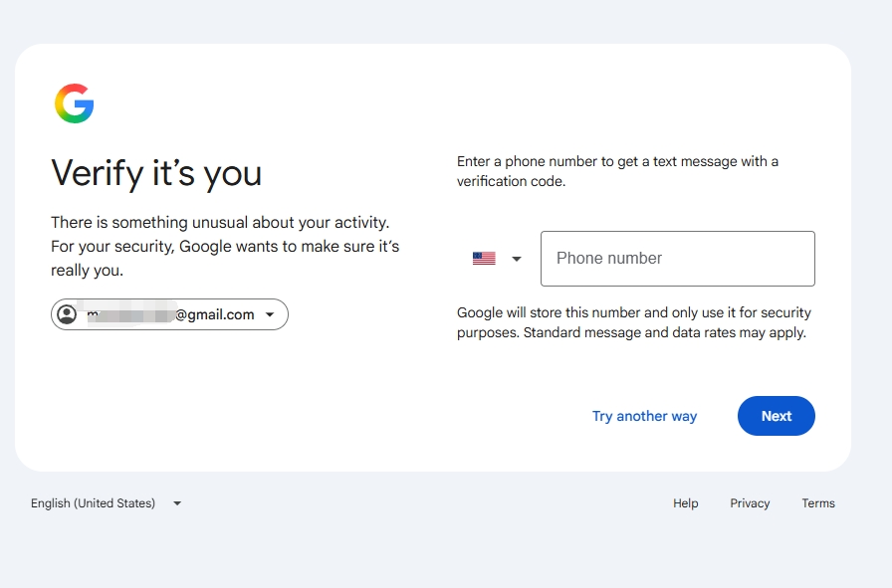
Task: Expand the gmail.com account chip arrow
Action: (270, 314)
